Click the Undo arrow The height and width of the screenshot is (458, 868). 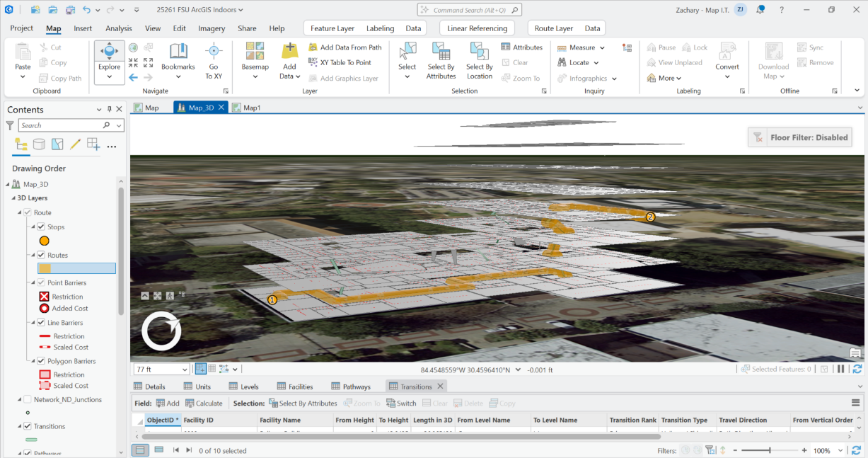86,10
